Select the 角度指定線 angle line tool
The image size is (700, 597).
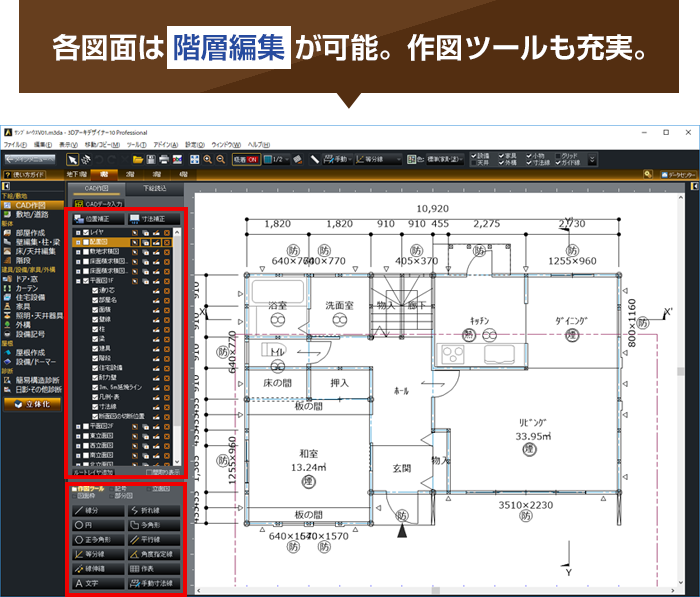point(155,553)
